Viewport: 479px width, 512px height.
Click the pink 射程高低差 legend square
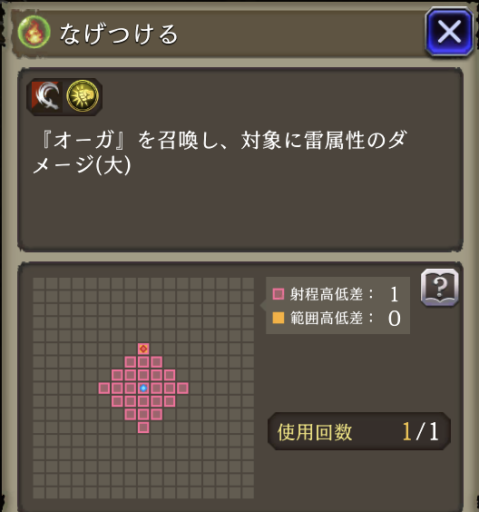click(x=278, y=294)
